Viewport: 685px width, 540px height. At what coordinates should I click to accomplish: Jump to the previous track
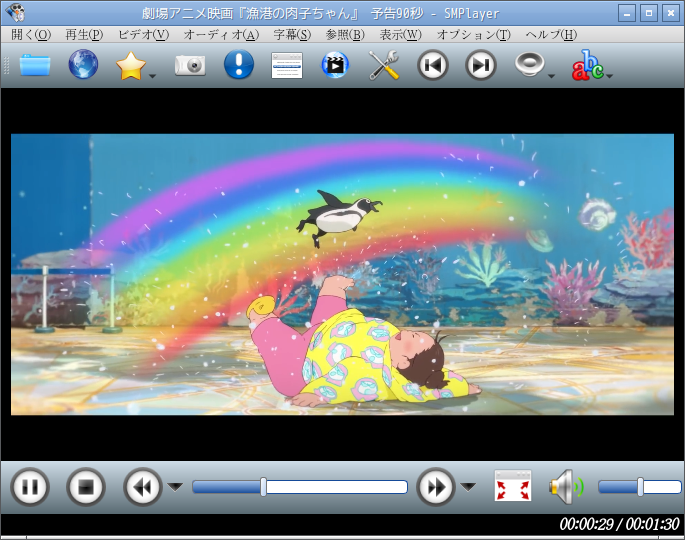click(432, 66)
